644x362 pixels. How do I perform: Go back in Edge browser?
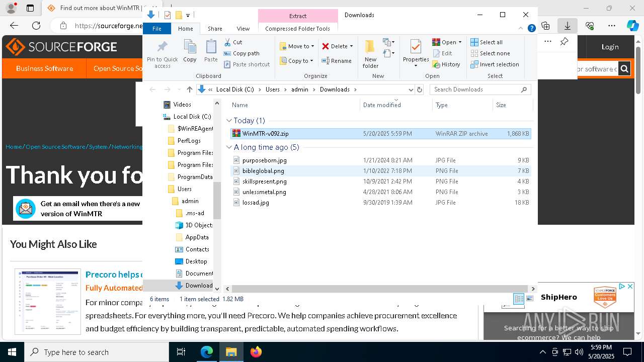[x=14, y=26]
